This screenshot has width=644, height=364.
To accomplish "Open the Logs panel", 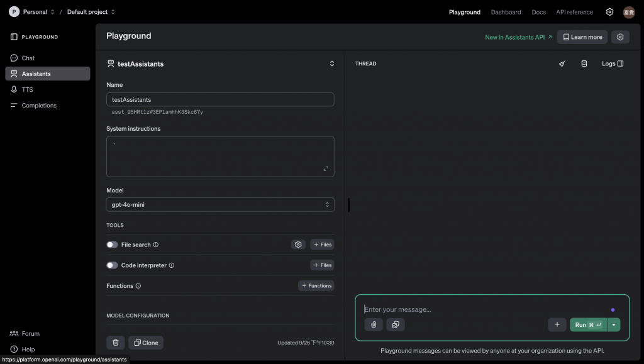I will coord(613,63).
